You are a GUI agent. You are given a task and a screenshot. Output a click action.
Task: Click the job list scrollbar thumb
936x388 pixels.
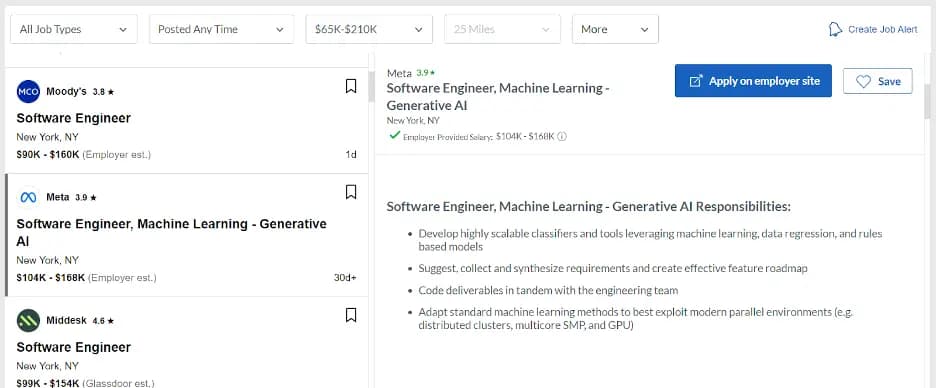(x=371, y=87)
